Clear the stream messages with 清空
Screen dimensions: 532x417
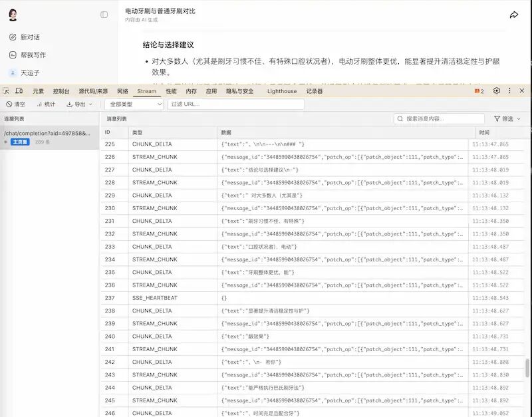(15, 104)
